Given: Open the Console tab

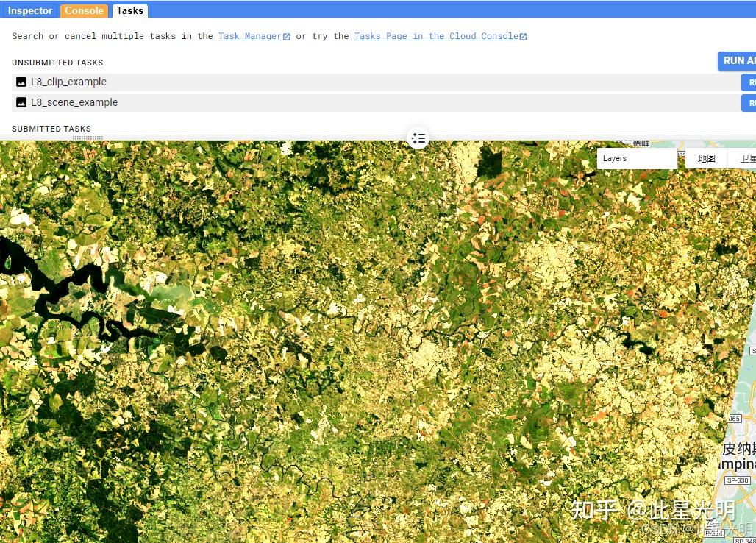Looking at the screenshot, I should tap(83, 10).
